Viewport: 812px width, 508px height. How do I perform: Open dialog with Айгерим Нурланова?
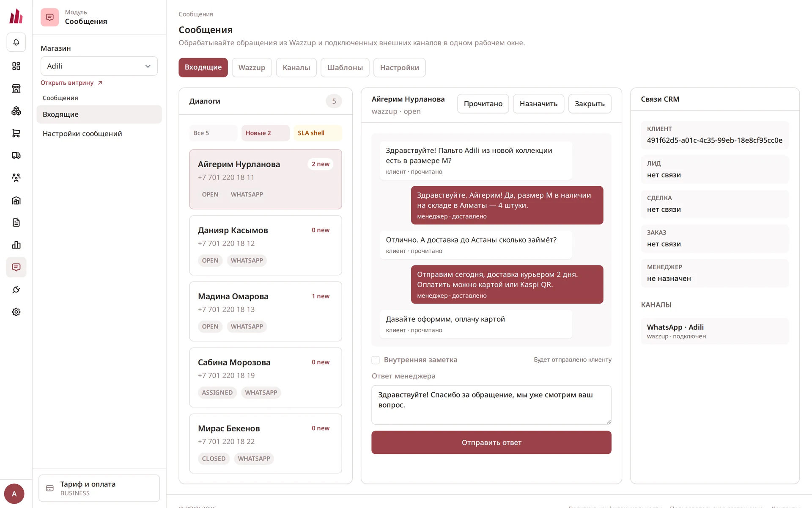point(266,179)
